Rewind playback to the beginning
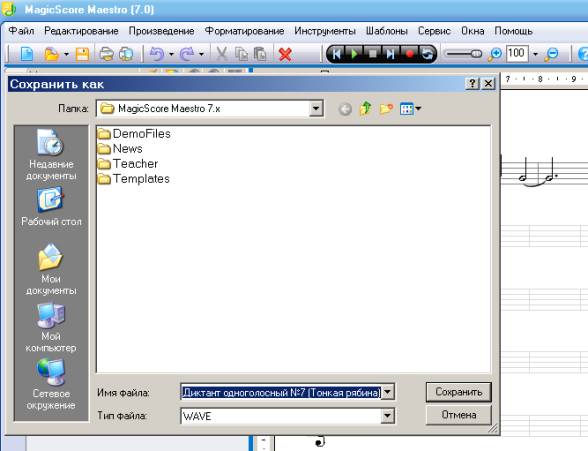Image resolution: width=588 pixels, height=451 pixels. click(336, 54)
